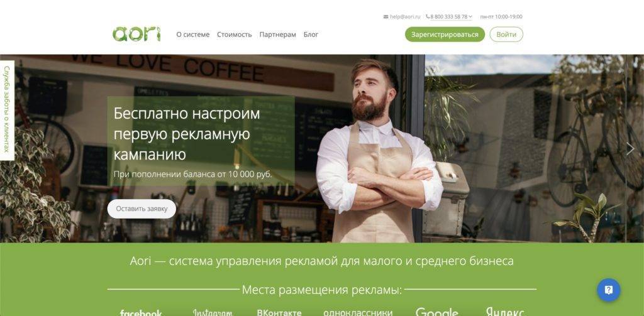Click the Войти button
644x316 pixels.
(506, 35)
